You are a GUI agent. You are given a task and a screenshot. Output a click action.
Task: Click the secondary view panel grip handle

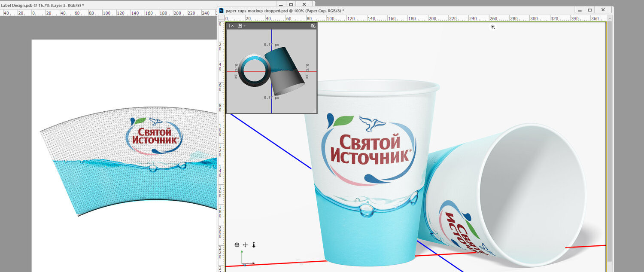tap(229, 26)
